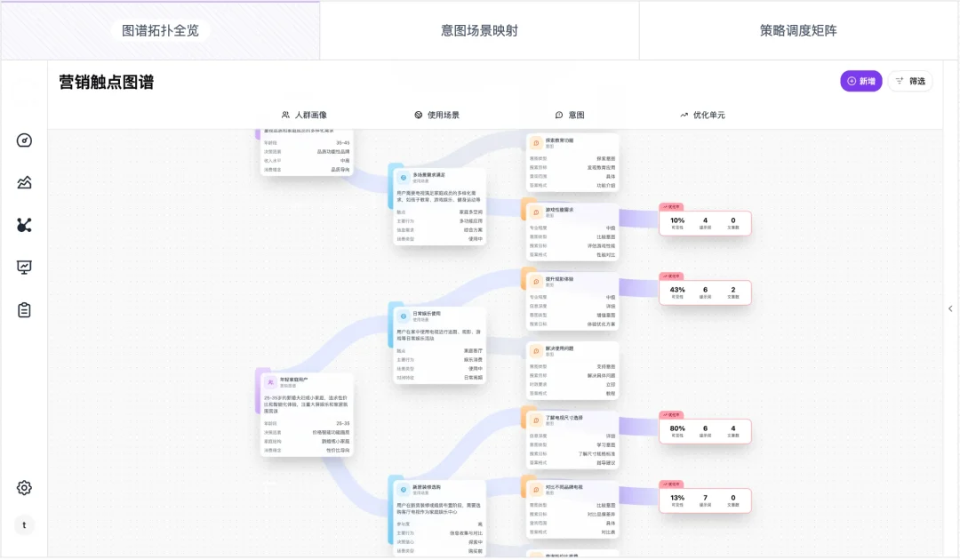This screenshot has width=960, height=560.
Task: Open the 筛选 filter control
Action: coord(909,80)
